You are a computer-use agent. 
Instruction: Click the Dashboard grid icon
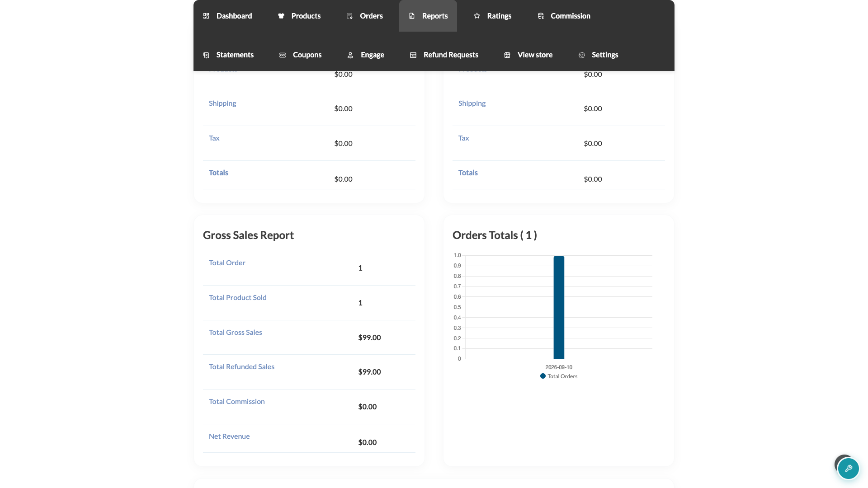coord(206,16)
